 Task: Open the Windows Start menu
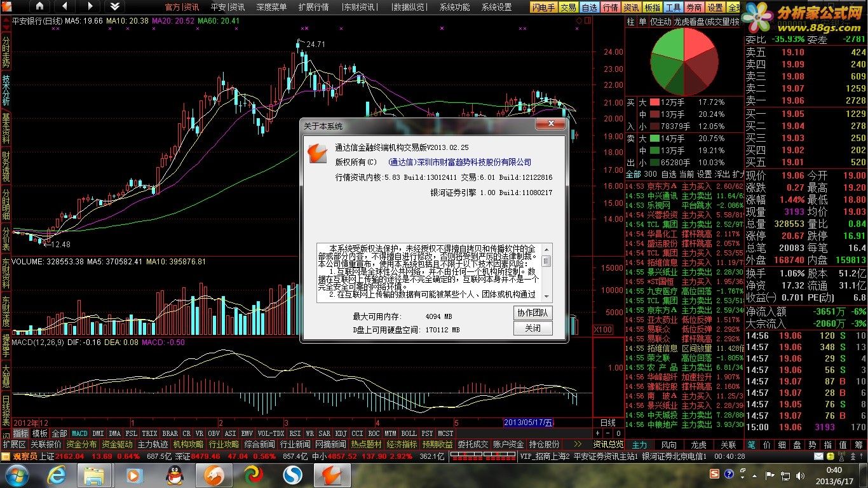17,475
